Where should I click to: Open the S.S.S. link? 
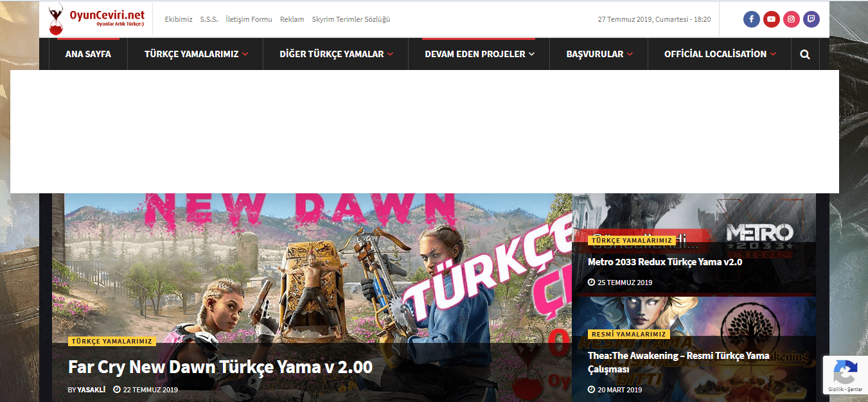209,19
